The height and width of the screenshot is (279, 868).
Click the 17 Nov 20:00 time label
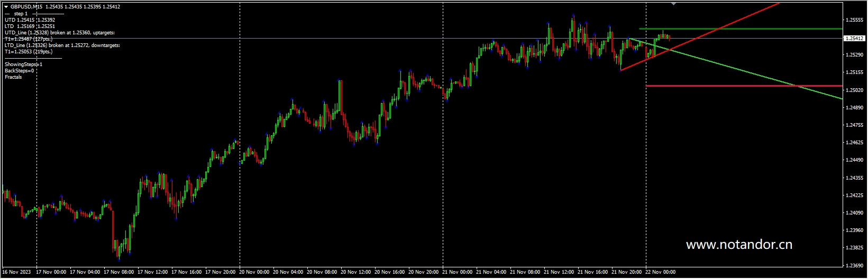(x=221, y=272)
